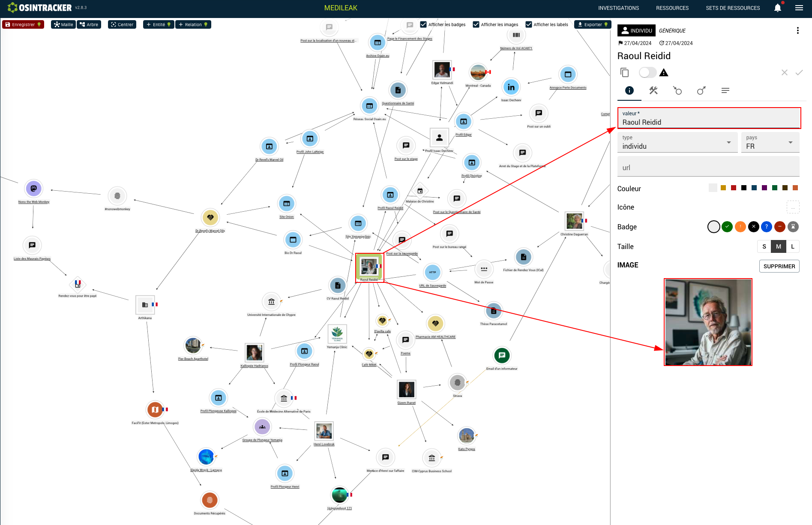Open the entity options three-dot menu
The width and height of the screenshot is (812, 525).
click(x=797, y=30)
